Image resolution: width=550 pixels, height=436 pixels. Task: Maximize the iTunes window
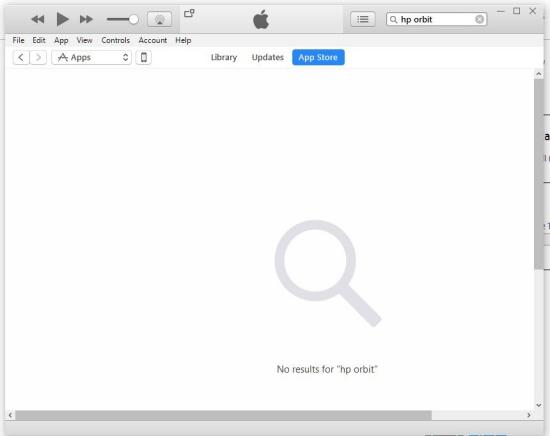pos(517,11)
